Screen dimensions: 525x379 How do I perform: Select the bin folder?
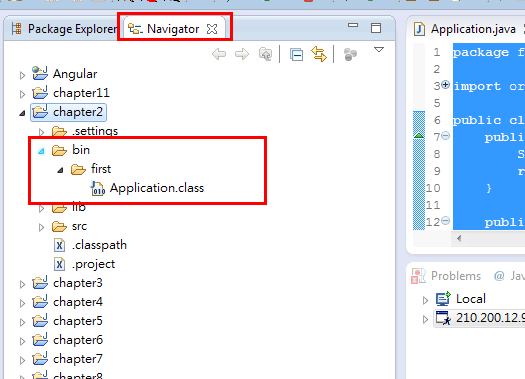(x=81, y=150)
